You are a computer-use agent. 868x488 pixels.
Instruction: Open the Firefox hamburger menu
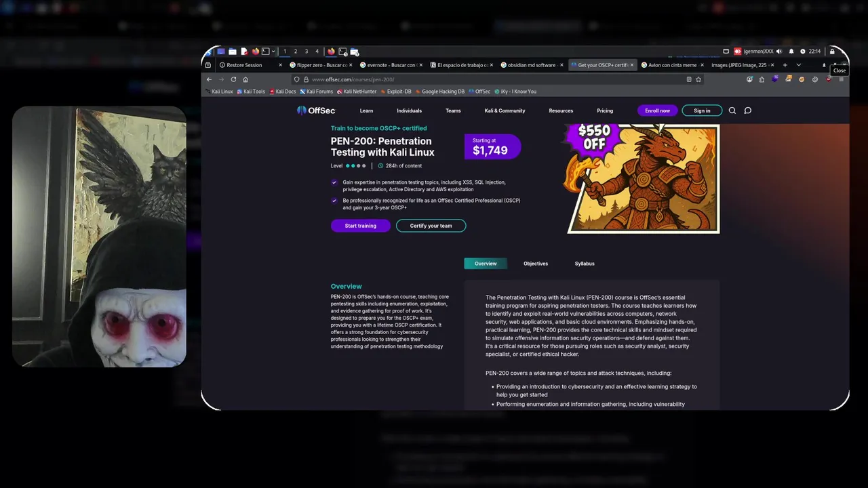pos(842,79)
